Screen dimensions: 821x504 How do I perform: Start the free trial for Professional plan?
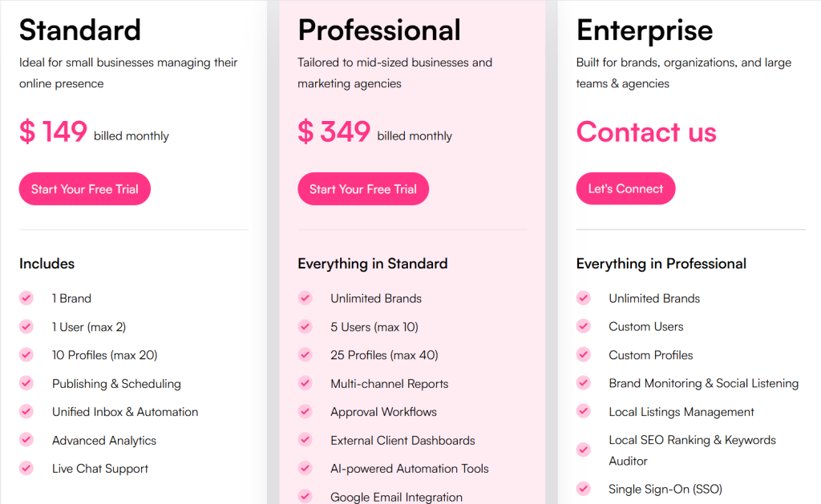pos(363,189)
